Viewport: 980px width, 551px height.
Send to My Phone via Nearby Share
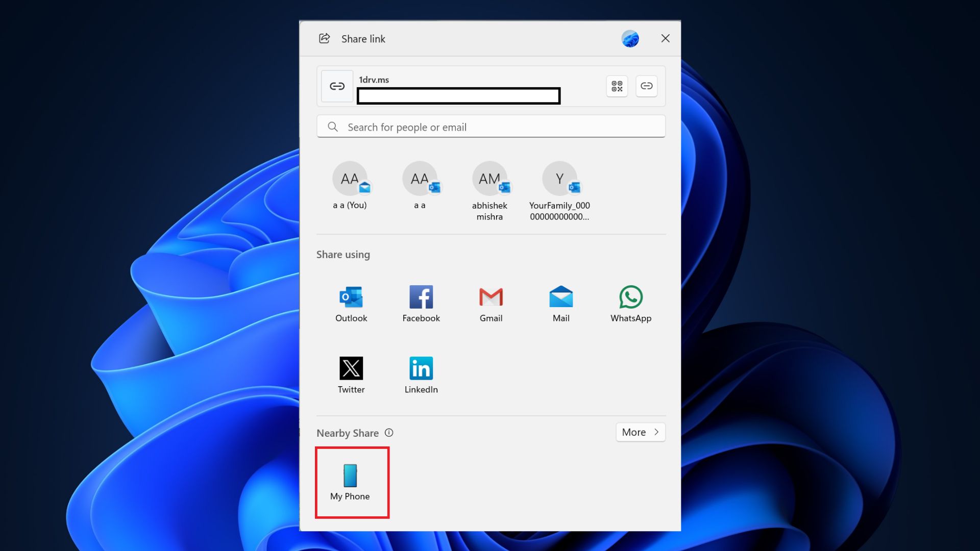[x=350, y=483]
